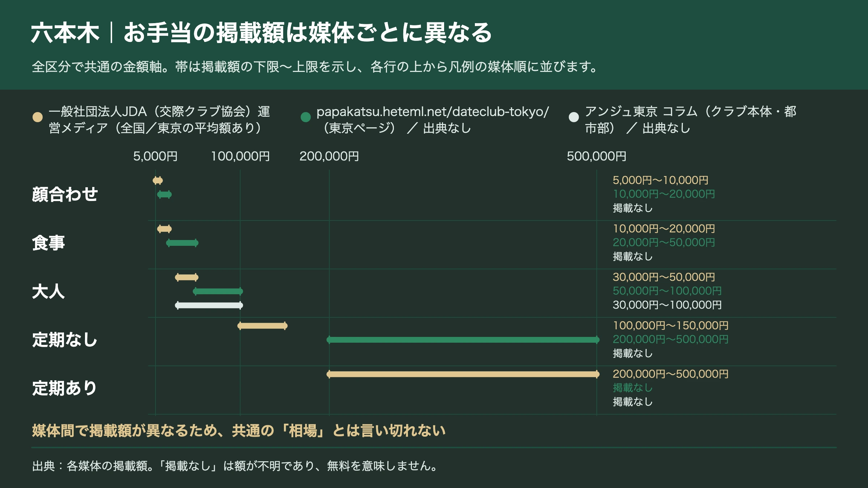
Task: Click green 200,000円〜500,000円 in 定期なし row
Action: tap(671, 339)
